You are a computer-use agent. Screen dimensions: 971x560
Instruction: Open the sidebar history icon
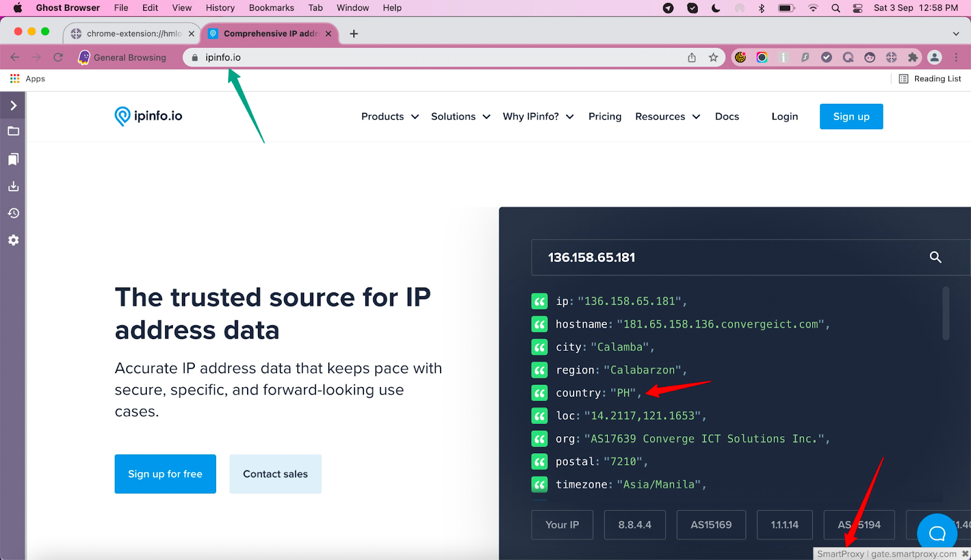point(13,213)
